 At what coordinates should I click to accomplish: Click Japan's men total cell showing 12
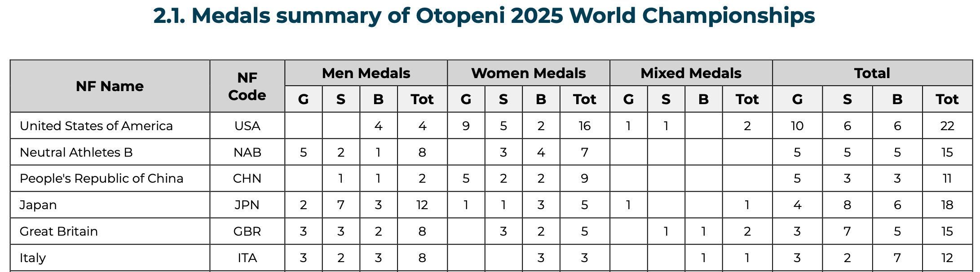point(422,205)
